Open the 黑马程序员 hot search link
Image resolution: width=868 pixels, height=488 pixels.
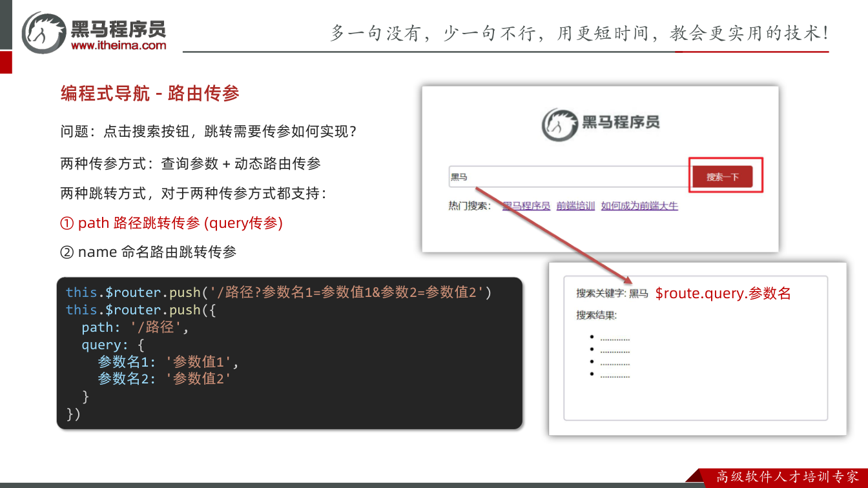[x=526, y=206]
